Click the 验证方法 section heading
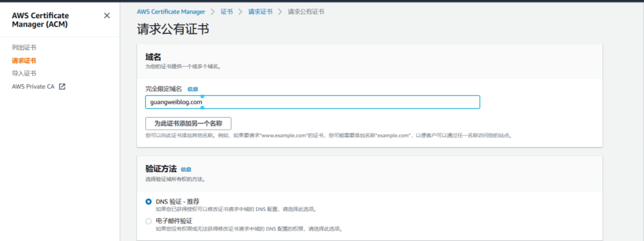The height and width of the screenshot is (241, 644). pyautogui.click(x=161, y=169)
